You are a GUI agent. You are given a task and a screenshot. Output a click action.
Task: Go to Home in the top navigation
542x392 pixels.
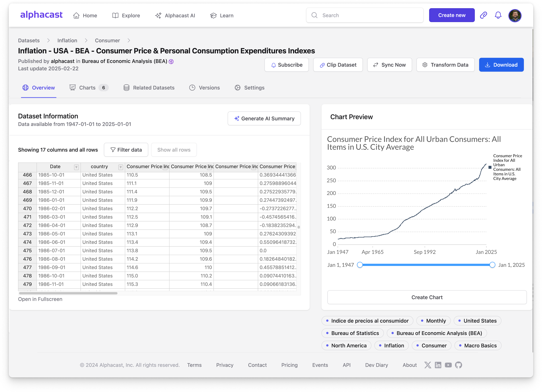(85, 16)
